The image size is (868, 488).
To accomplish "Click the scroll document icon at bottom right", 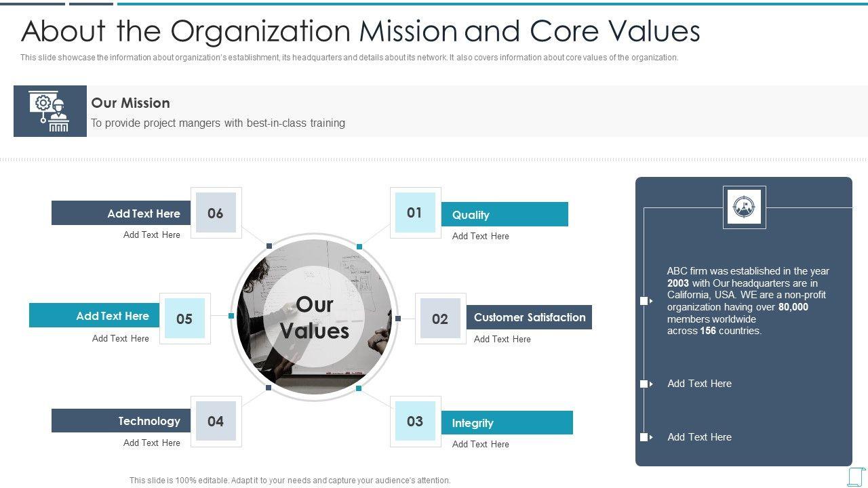I will [x=856, y=476].
